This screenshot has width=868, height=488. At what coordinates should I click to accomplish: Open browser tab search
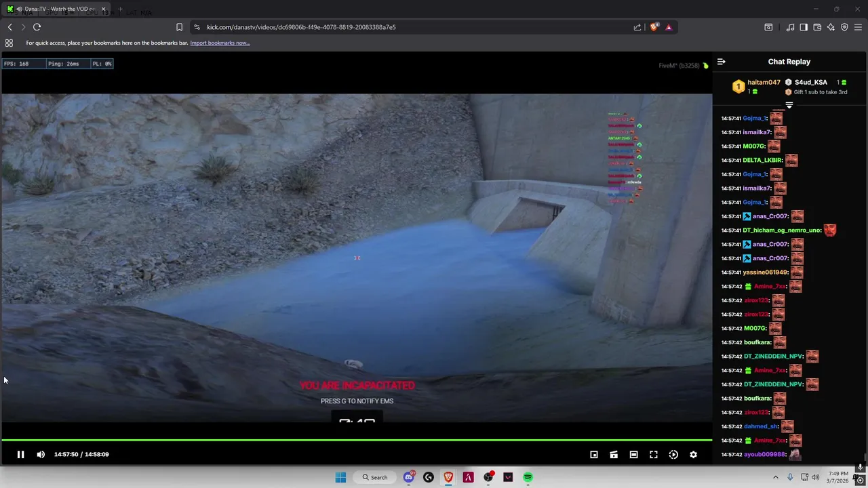(768, 27)
